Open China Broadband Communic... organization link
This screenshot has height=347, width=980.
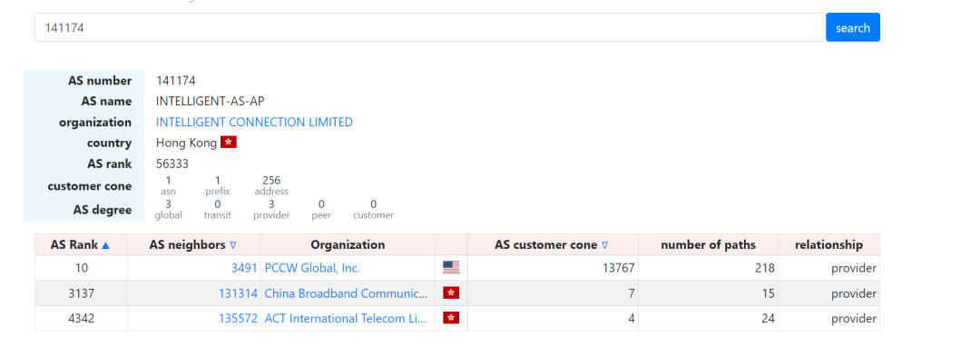tap(347, 293)
